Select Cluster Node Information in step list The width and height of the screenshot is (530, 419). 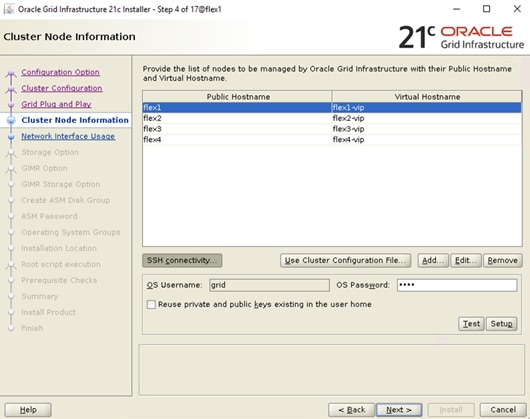click(x=75, y=120)
